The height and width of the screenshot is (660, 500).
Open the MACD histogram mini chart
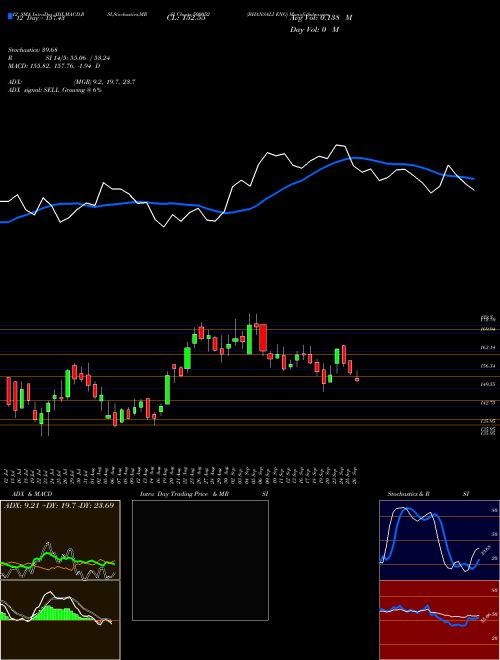tap(60, 620)
